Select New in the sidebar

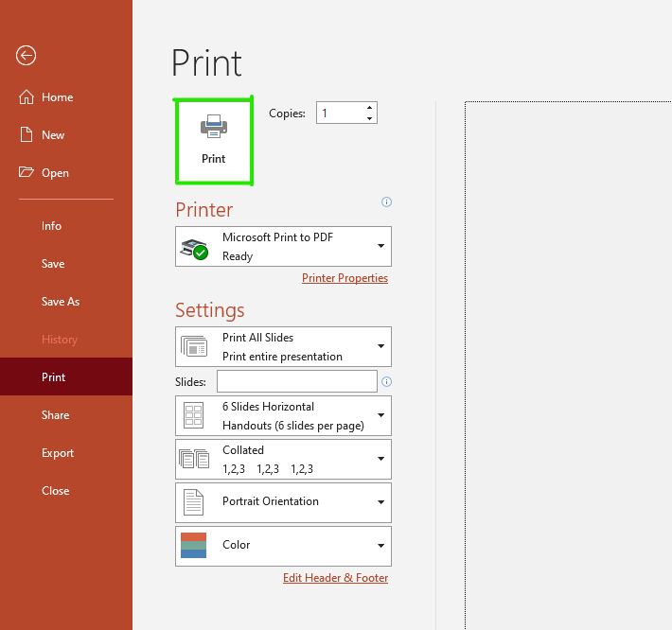click(66, 135)
